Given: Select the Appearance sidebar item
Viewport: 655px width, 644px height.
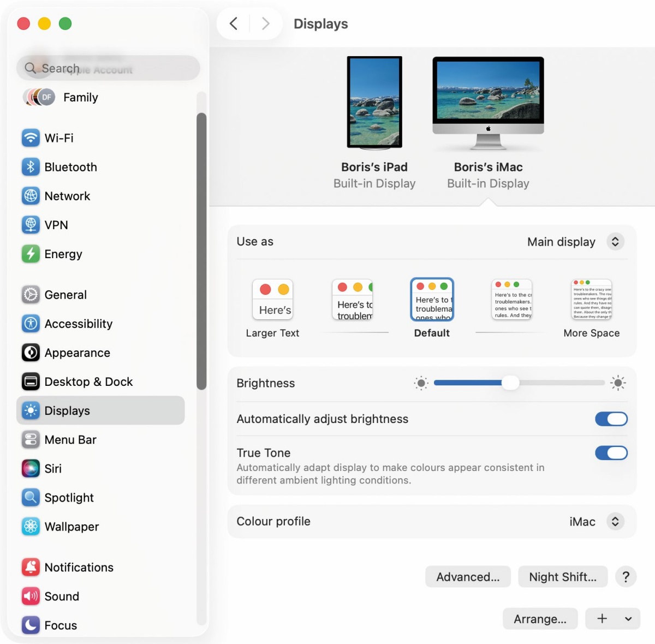Looking at the screenshot, I should [100, 352].
